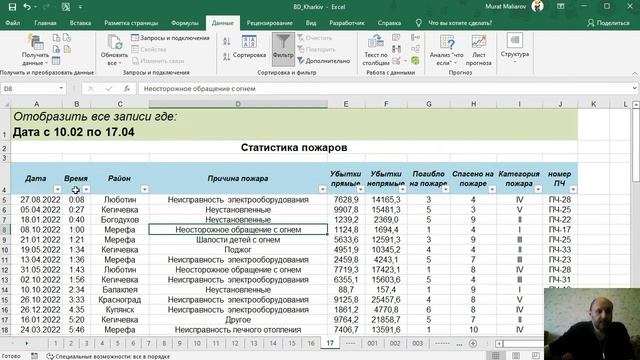Switch to the Главная tab

pos(45,23)
